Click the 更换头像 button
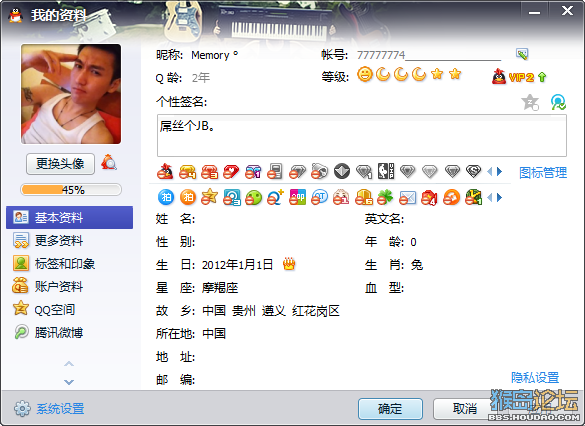The image size is (585, 426). [x=60, y=163]
